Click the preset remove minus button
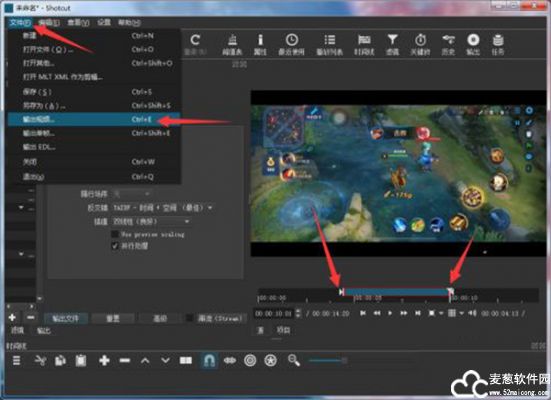Screen dimensions: 551x400 [x=31, y=317]
